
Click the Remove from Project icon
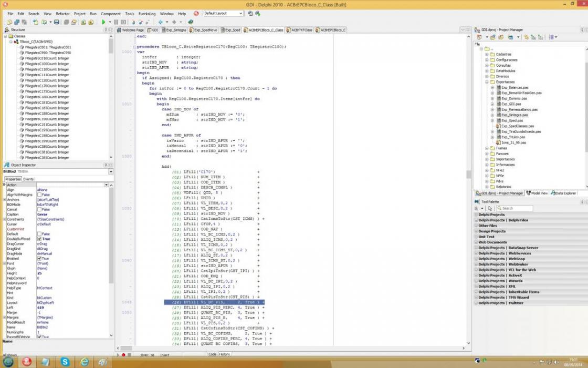coord(91,22)
